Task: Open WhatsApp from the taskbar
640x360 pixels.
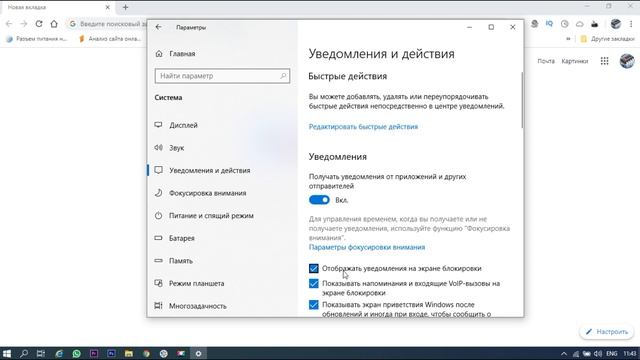Action: click(76, 353)
